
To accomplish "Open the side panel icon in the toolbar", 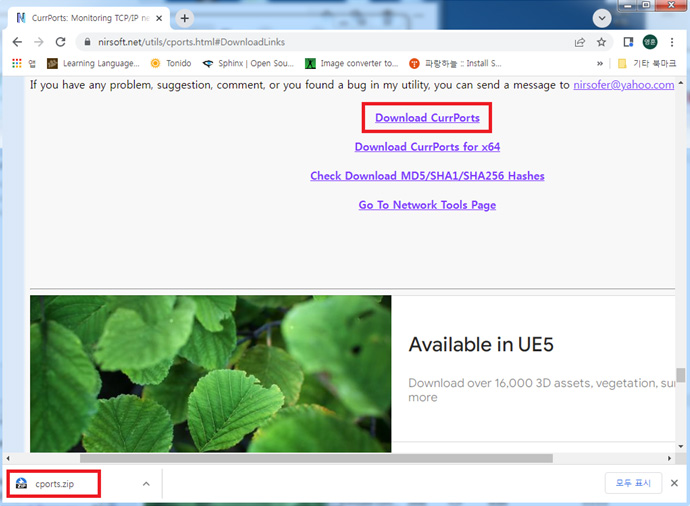I will tap(629, 42).
